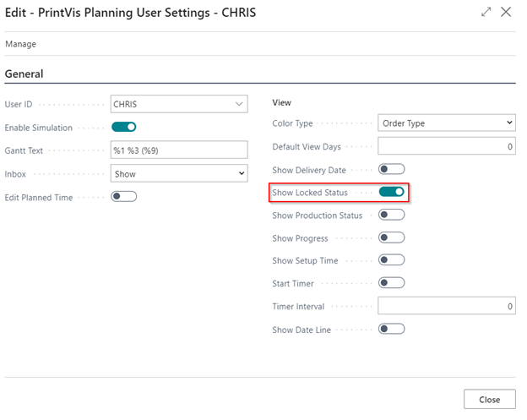Viewport: 527px width, 420px height.
Task: Open the Manage menu
Action: (21, 44)
